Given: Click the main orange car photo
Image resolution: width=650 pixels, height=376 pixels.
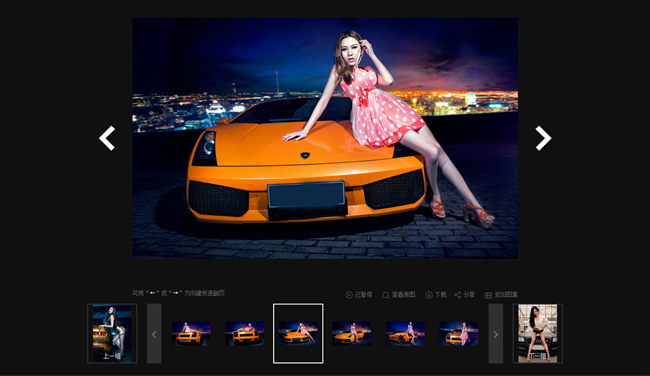Looking at the screenshot, I should (325, 138).
